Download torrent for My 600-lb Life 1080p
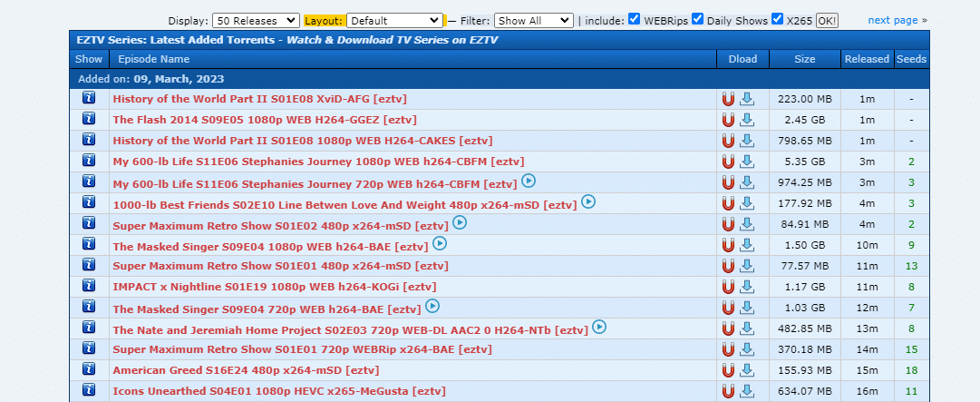 click(747, 162)
